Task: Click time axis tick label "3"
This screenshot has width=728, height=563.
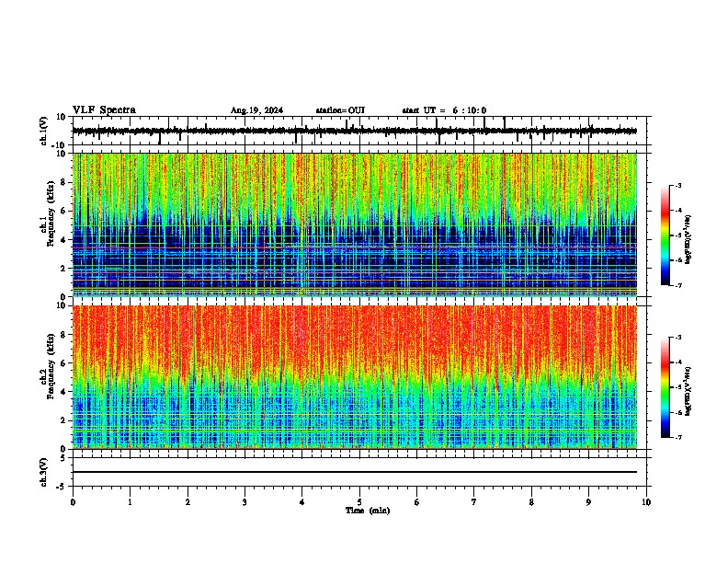Action: coord(245,502)
